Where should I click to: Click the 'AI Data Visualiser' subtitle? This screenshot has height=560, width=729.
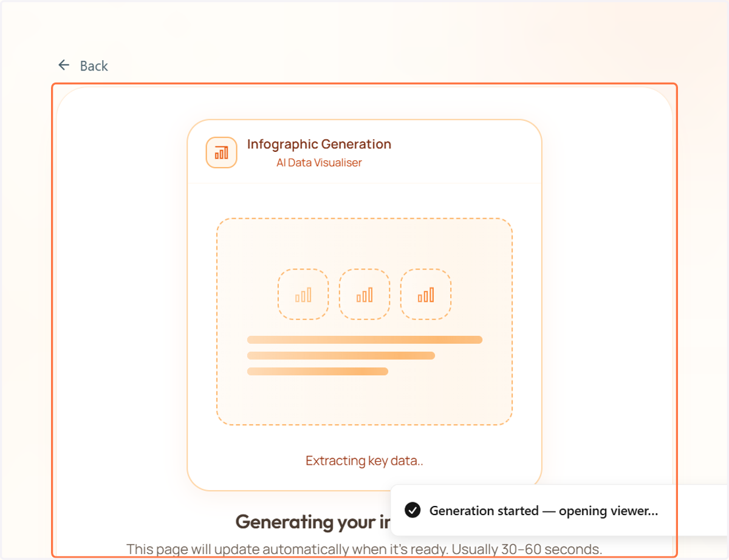point(319,163)
